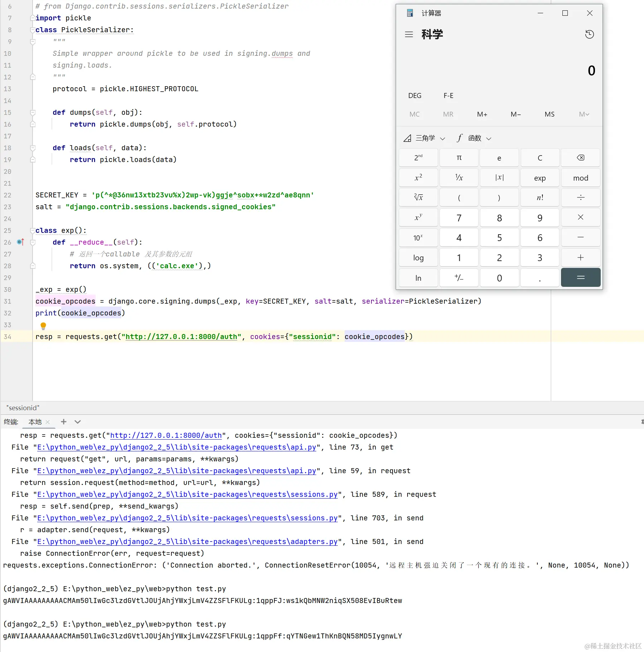Click the log key

418,258
